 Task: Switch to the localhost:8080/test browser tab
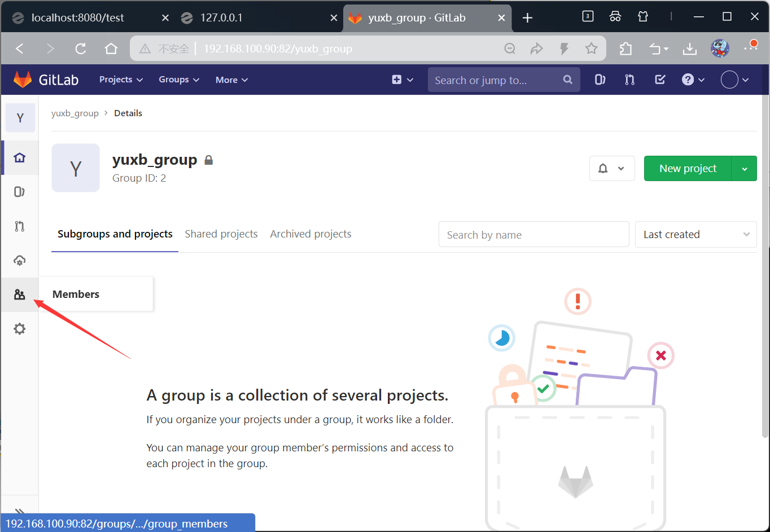click(77, 17)
